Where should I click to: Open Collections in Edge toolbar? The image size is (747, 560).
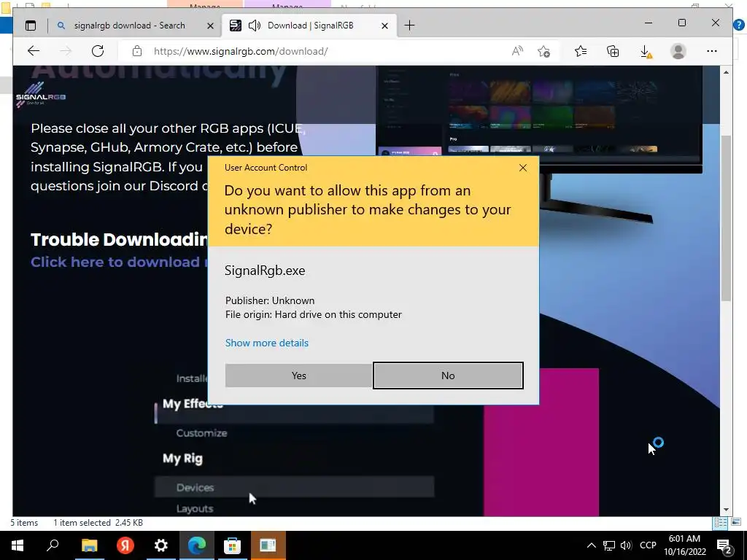(x=613, y=51)
